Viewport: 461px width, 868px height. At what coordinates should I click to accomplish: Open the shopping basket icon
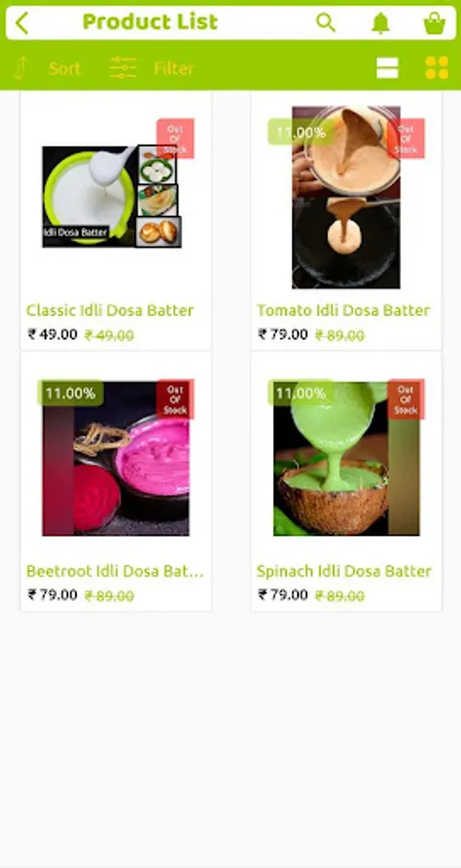(x=434, y=23)
